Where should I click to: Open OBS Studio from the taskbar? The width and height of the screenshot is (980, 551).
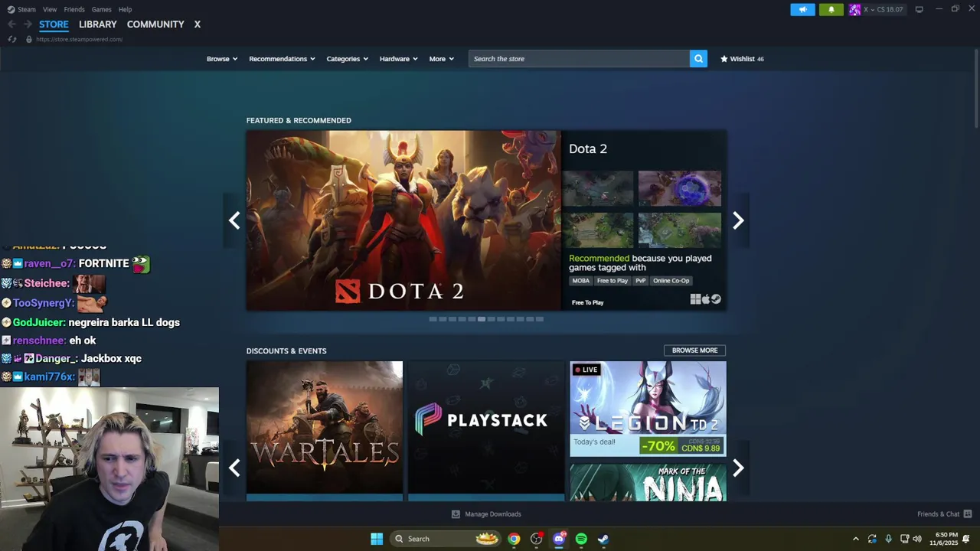coord(536,539)
